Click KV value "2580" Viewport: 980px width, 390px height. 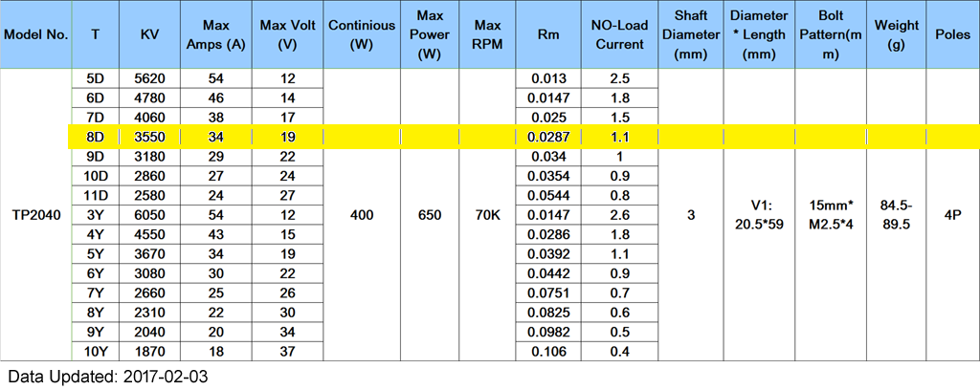[x=149, y=195]
